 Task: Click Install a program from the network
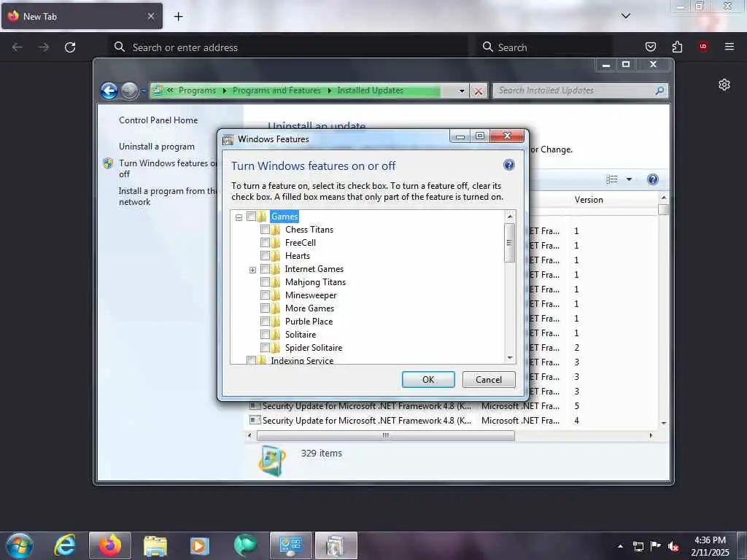coord(168,196)
